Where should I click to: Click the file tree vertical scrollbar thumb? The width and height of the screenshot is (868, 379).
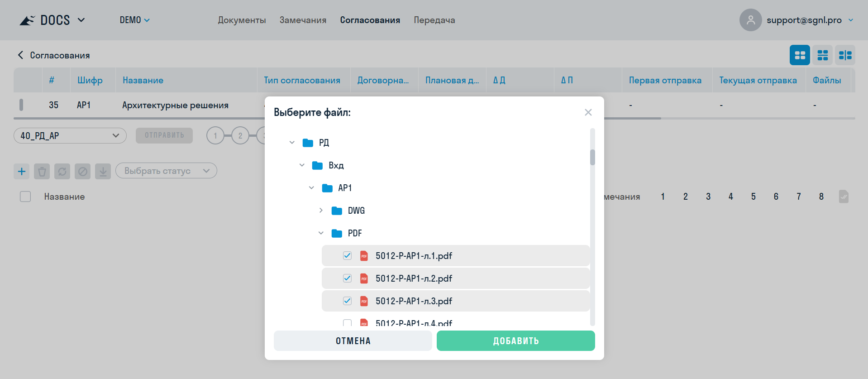[592, 157]
